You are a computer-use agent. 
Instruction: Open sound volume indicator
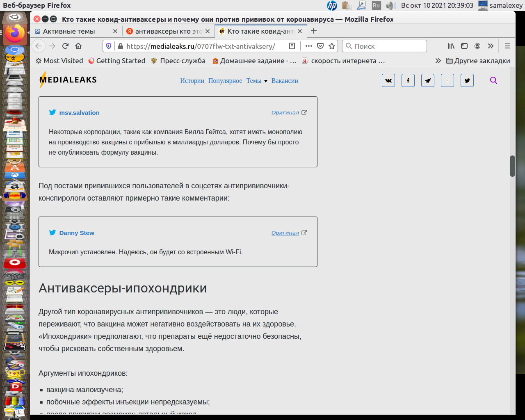390,5
